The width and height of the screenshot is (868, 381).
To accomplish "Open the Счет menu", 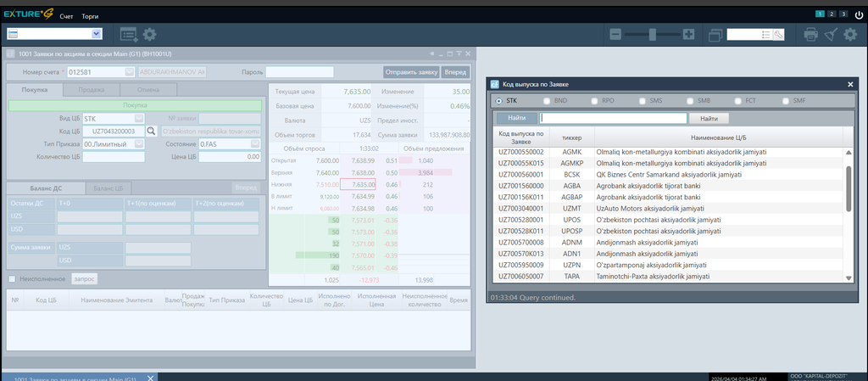I will point(66,17).
